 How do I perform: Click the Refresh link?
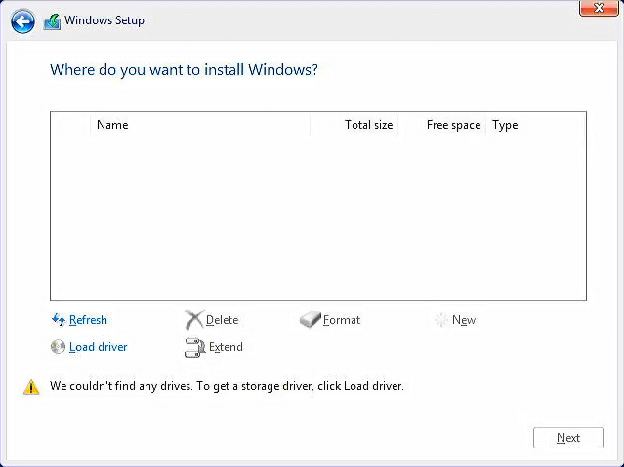88,320
